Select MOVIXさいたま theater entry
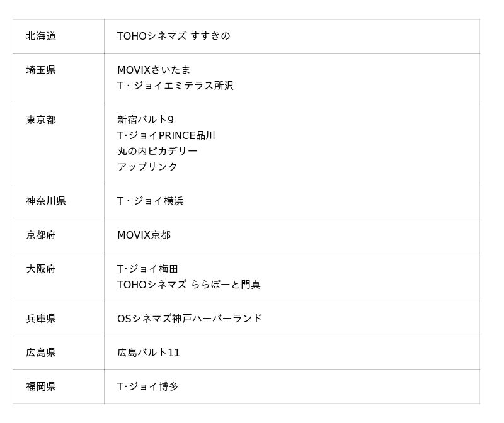 coord(154,70)
